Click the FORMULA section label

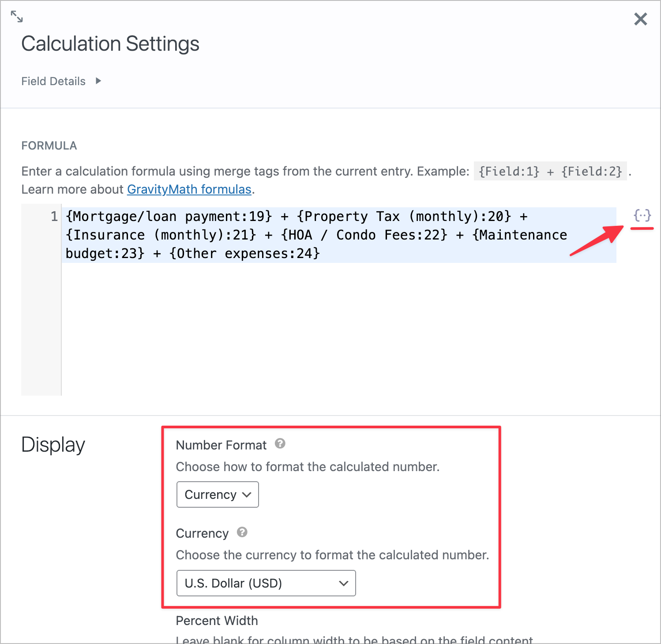(x=49, y=146)
